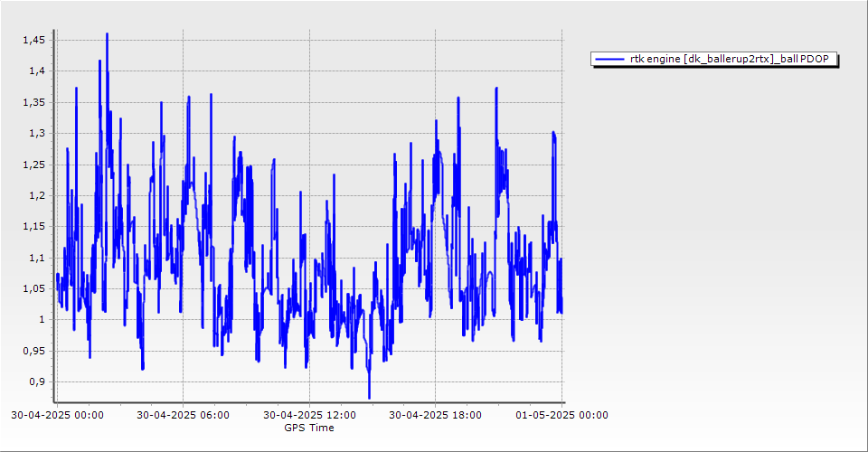The height and width of the screenshot is (452, 868).
Task: Click the 30-04-2025 00:00 time axis label
Action: (x=57, y=415)
